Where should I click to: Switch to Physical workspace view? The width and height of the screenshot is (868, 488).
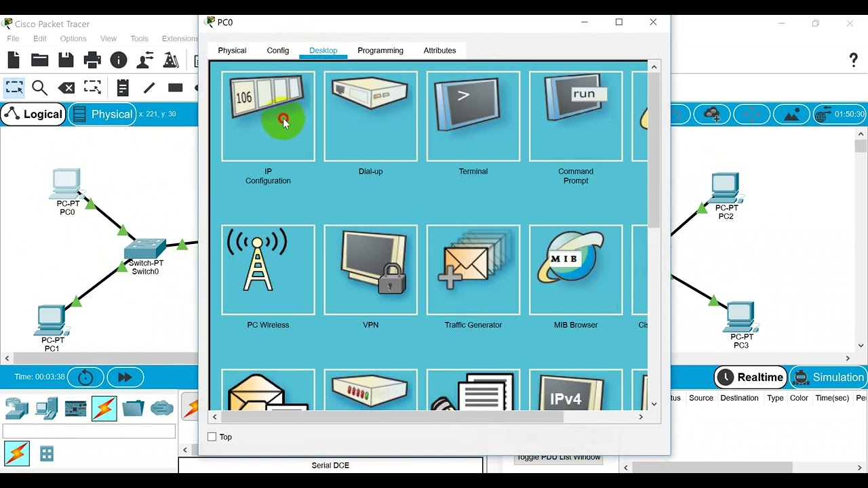pyautogui.click(x=102, y=114)
